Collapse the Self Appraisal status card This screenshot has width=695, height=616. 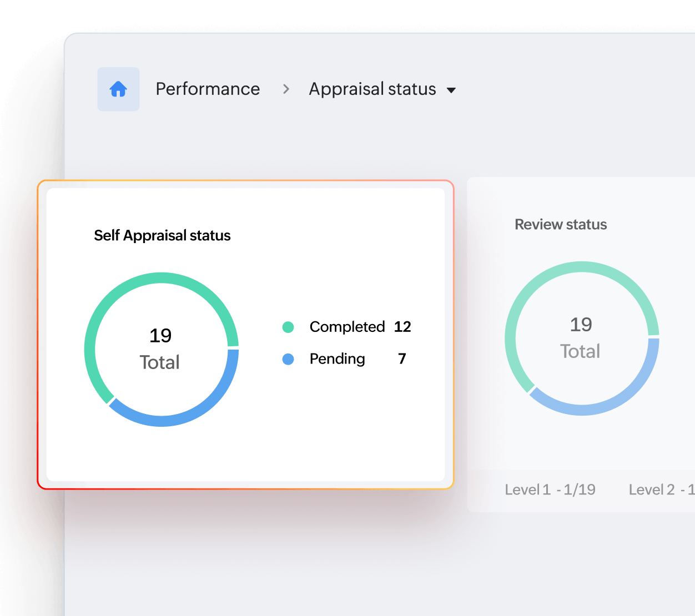pyautogui.click(x=162, y=235)
